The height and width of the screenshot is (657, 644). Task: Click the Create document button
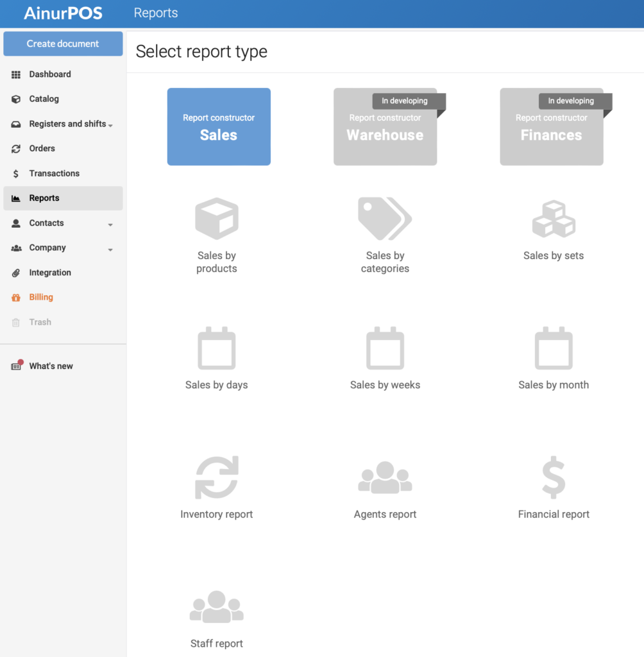point(63,44)
